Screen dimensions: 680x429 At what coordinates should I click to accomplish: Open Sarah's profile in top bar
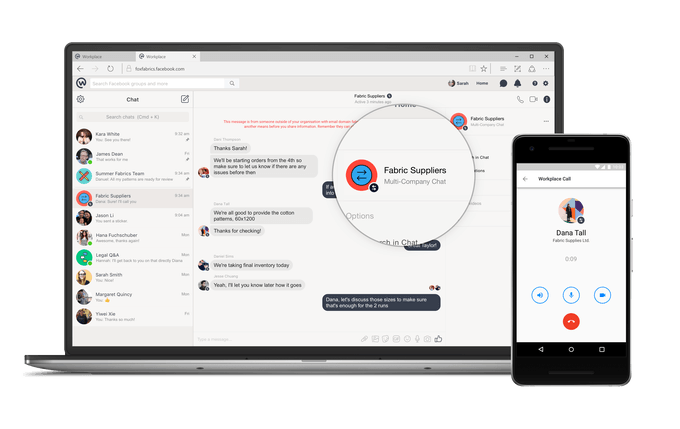tap(458, 83)
